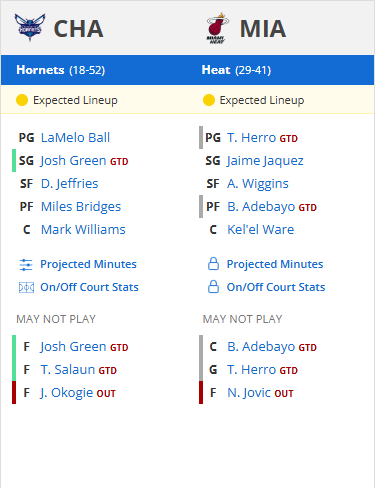Open Hornets Projected Minutes link
Viewport: 375px width, 488px height.
pos(88,264)
